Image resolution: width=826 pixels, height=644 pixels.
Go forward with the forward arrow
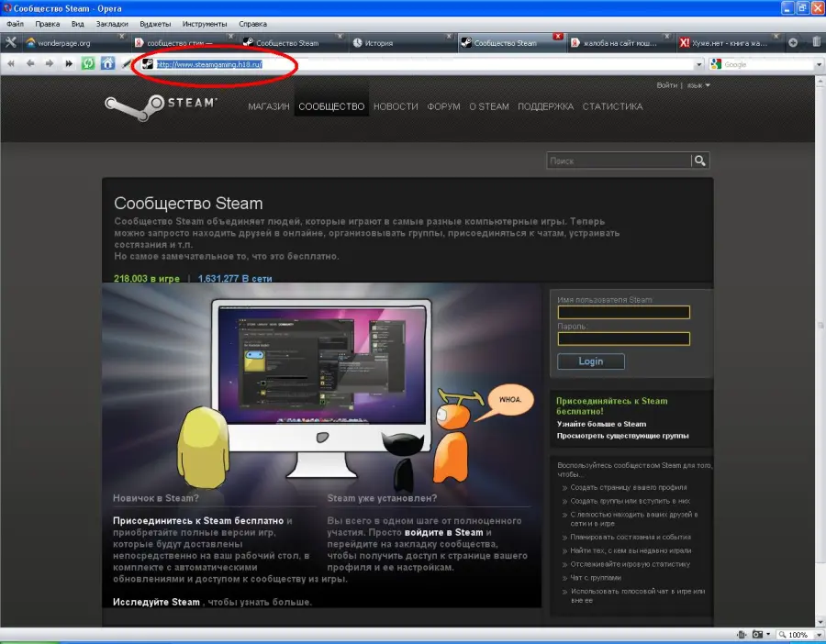(50, 63)
